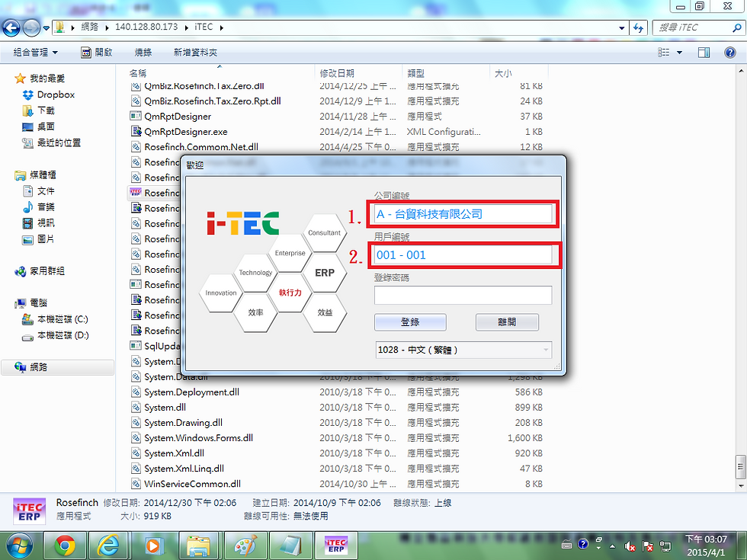Select 家用群組 in navigation pane
The image size is (747, 560).
click(x=46, y=271)
